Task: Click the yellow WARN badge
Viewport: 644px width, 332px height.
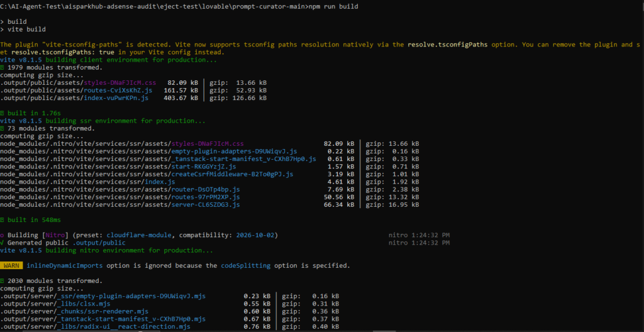Action: click(11, 265)
